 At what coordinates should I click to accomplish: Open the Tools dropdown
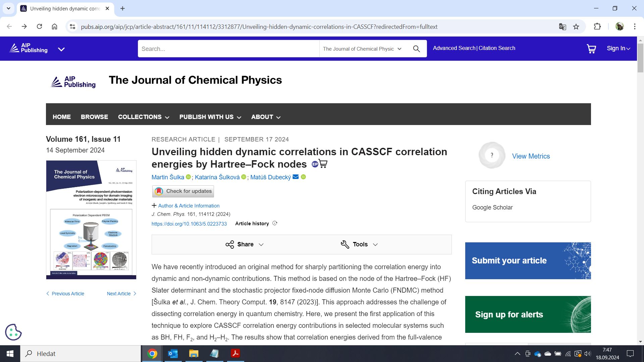coord(359,244)
